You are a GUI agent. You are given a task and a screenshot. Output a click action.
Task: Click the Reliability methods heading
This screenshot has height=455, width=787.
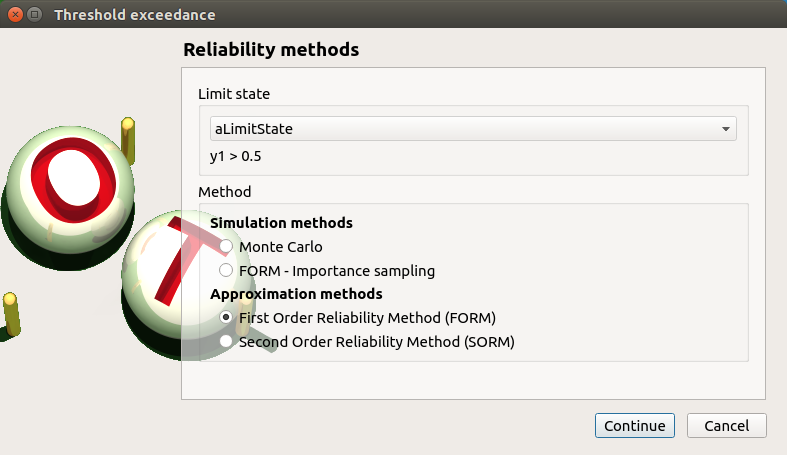point(271,49)
